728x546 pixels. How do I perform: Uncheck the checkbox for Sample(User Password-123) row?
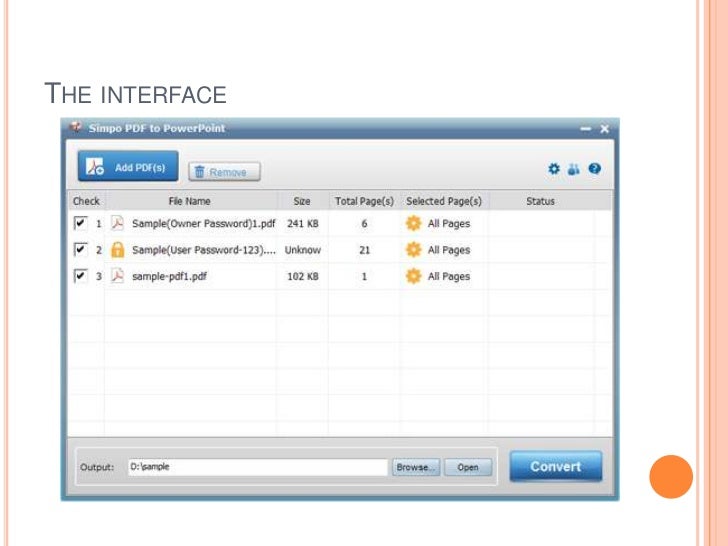[80, 249]
